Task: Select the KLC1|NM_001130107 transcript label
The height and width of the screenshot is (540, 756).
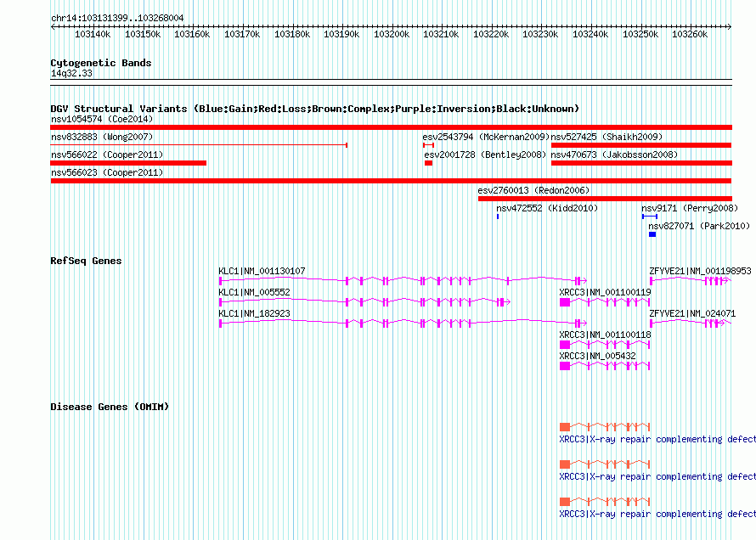Action: point(262,271)
